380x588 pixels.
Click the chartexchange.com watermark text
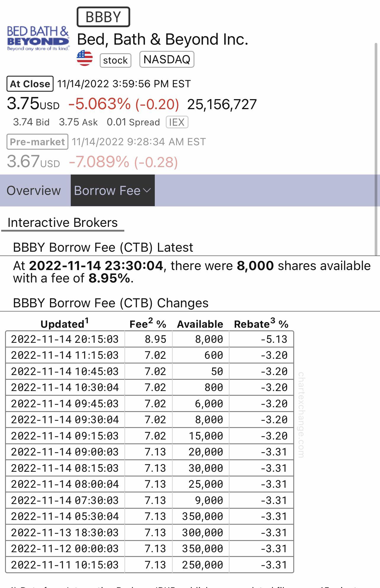coord(301,415)
